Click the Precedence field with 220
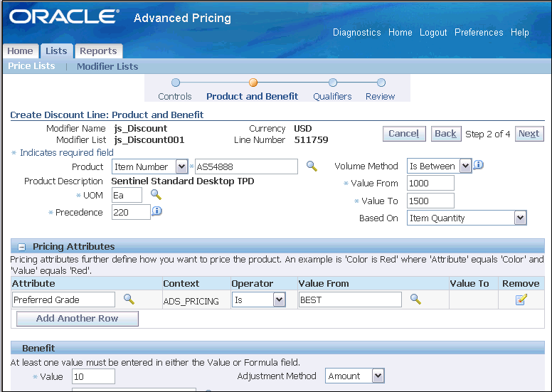Screen dimensions: 552x392 [131, 213]
